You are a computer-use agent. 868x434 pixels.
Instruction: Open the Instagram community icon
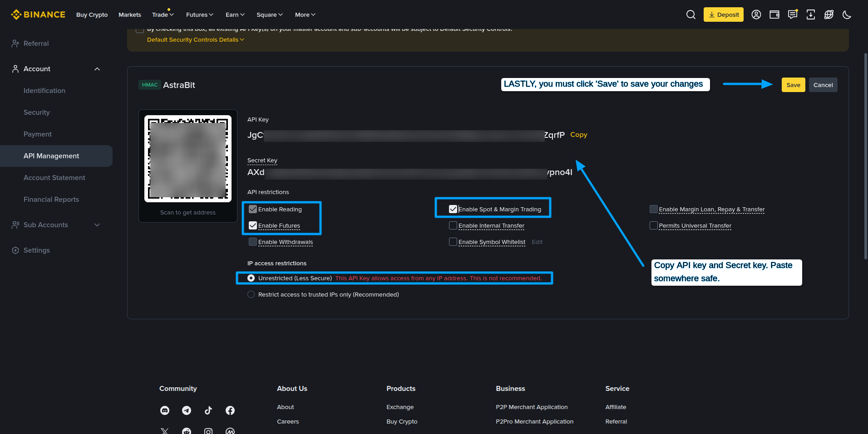click(208, 431)
